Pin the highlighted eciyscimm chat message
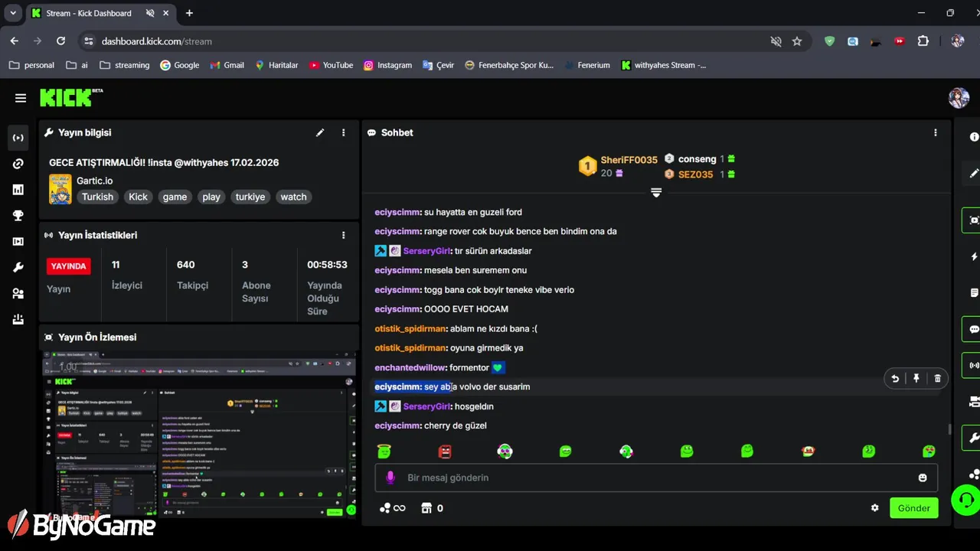The height and width of the screenshot is (551, 980). [x=916, y=378]
